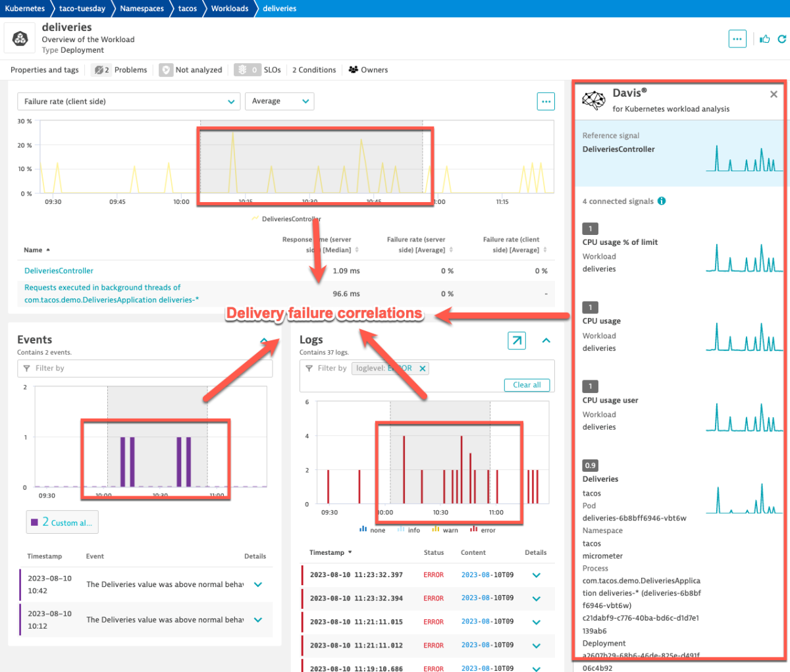
Task: Click Clear all in the Logs filter
Action: 527,385
